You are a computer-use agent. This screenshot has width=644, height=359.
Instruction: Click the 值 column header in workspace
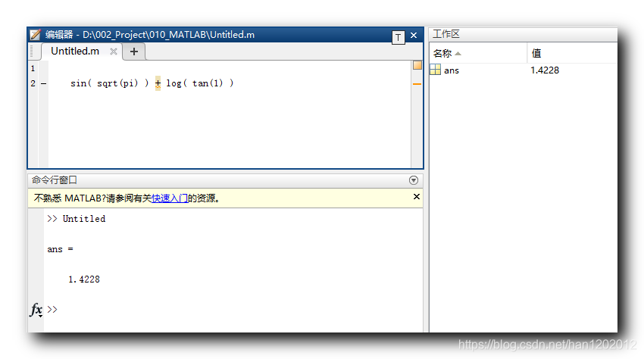pyautogui.click(x=536, y=53)
